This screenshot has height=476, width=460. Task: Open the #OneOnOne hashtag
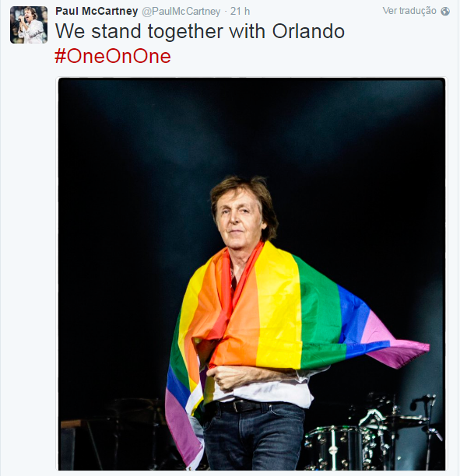[x=113, y=56]
